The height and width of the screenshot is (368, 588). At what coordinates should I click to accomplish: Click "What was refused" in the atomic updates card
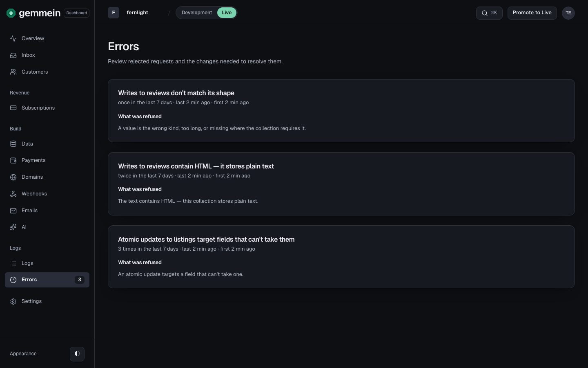140,263
